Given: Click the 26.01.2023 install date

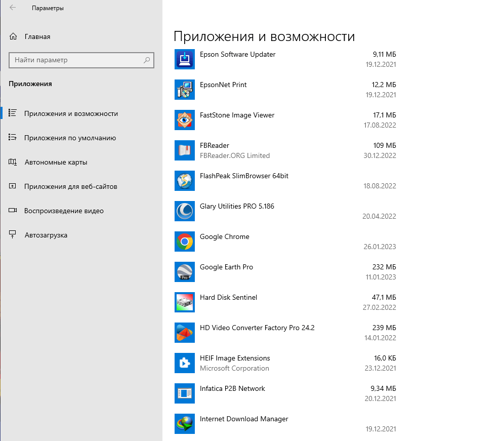Looking at the screenshot, I should pyautogui.click(x=380, y=247).
